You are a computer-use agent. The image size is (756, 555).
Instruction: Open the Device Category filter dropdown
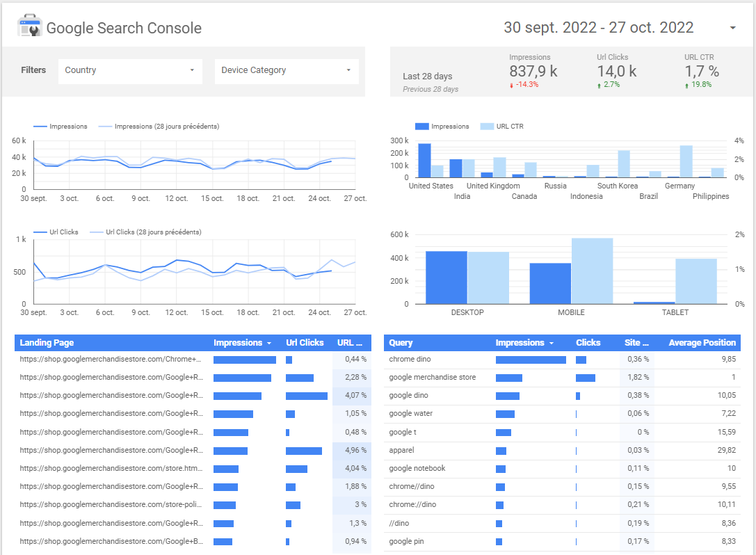pyautogui.click(x=287, y=71)
